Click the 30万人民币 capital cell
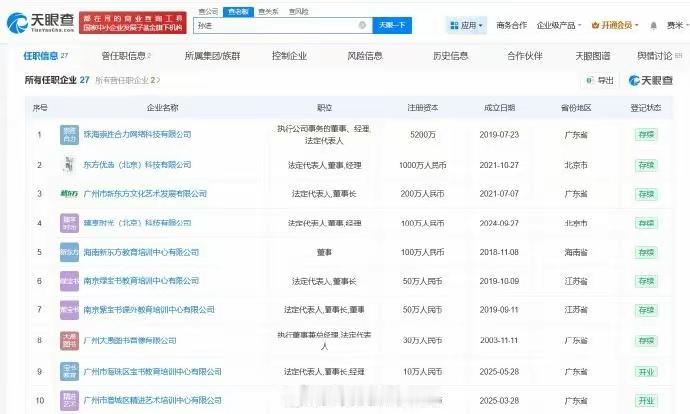 tap(422, 341)
